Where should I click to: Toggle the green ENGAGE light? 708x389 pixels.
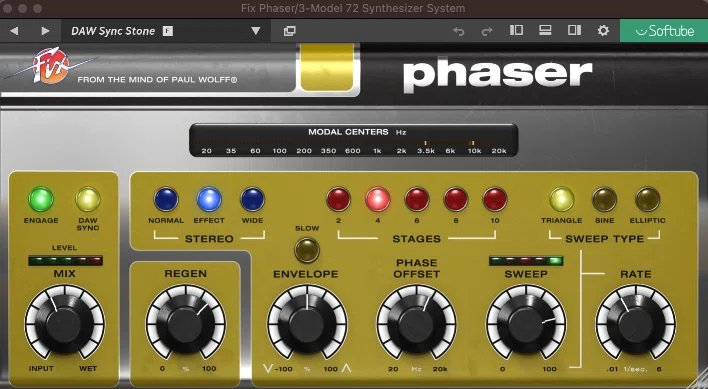[41, 199]
